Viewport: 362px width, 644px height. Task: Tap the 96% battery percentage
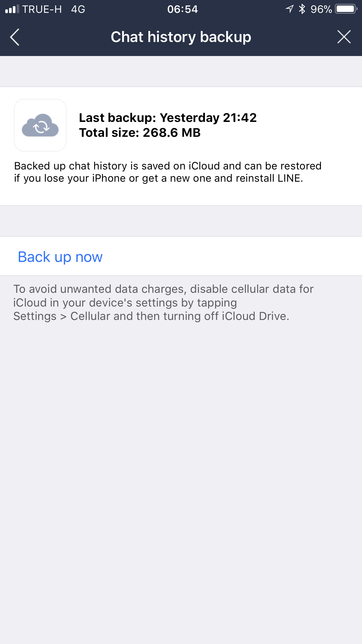(x=321, y=9)
